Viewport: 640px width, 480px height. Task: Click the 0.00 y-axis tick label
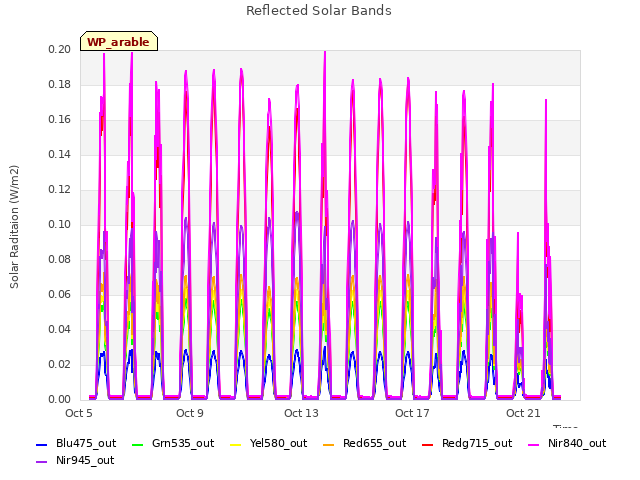[60, 400]
